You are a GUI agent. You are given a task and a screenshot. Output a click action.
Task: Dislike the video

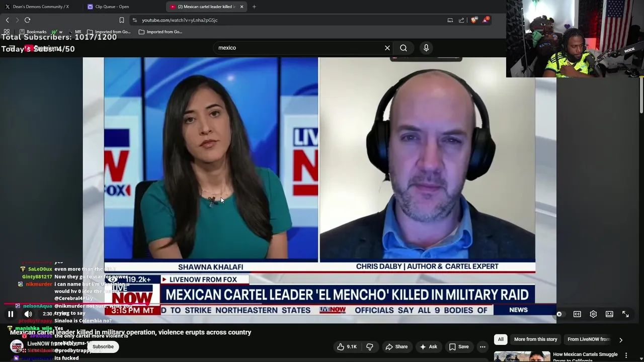(x=370, y=346)
